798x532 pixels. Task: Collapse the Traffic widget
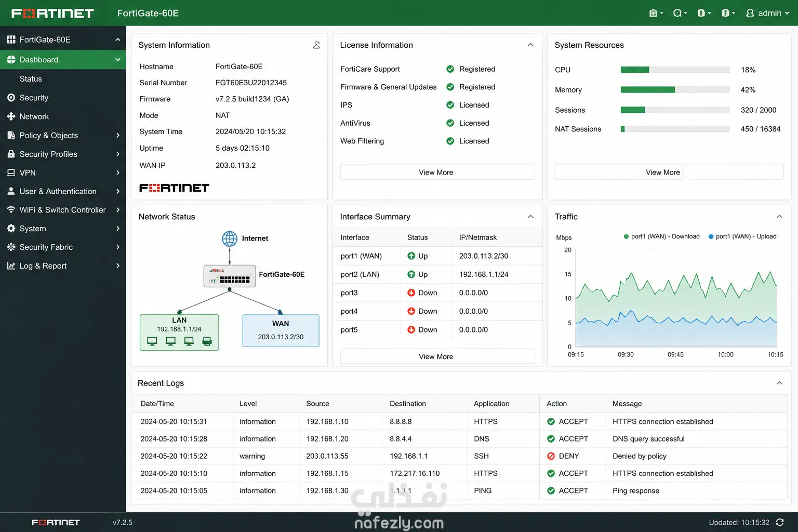[x=779, y=217]
